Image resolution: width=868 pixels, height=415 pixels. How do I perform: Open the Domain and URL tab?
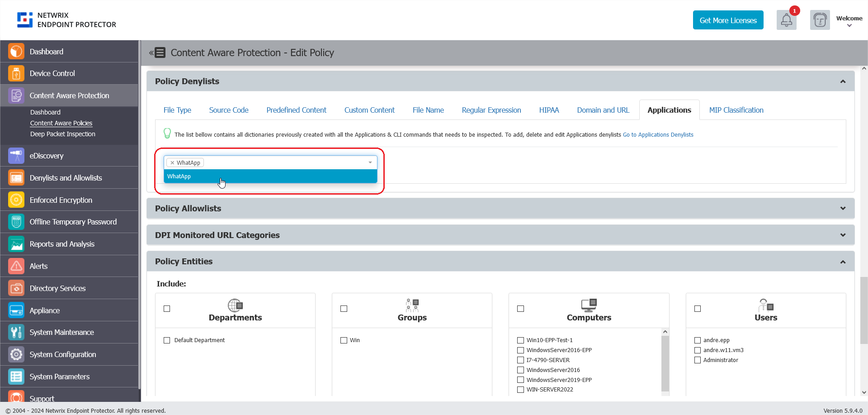point(603,110)
